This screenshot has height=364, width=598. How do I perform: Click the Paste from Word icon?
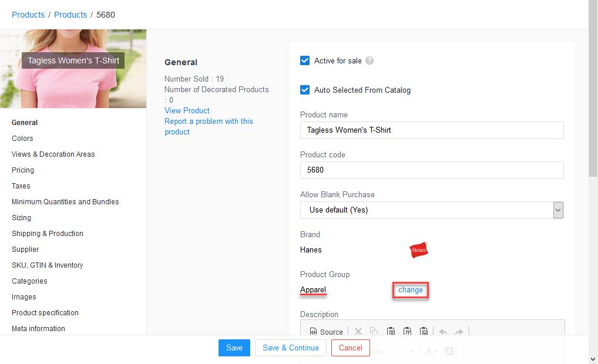pos(424,331)
